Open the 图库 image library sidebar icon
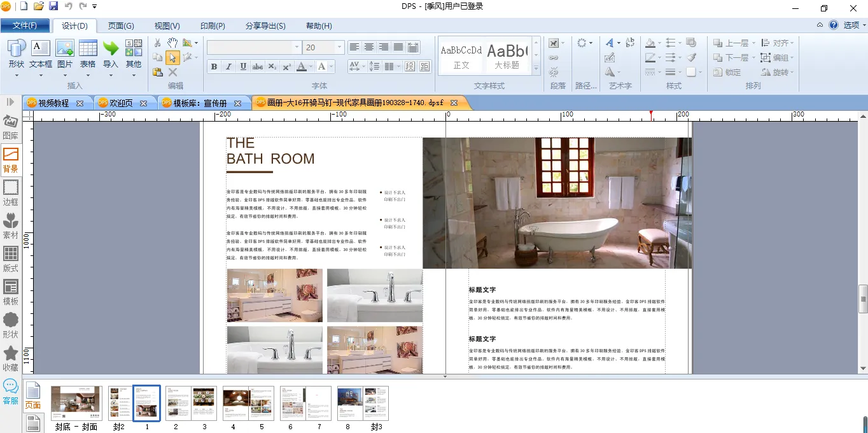 [x=11, y=127]
